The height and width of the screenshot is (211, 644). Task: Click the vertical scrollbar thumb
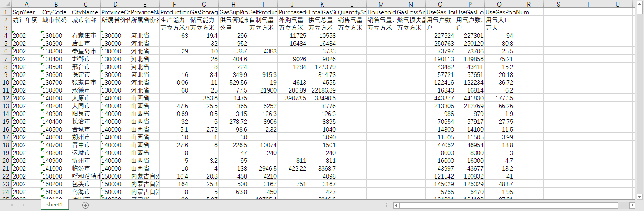639,10
